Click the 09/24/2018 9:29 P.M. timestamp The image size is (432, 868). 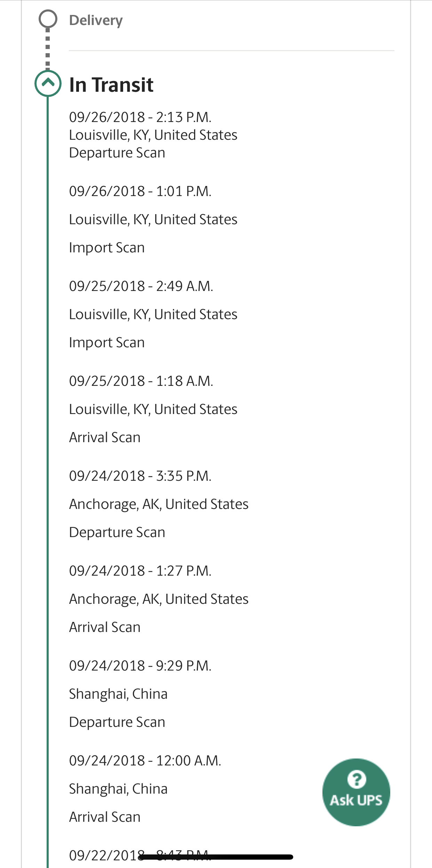[x=140, y=666]
